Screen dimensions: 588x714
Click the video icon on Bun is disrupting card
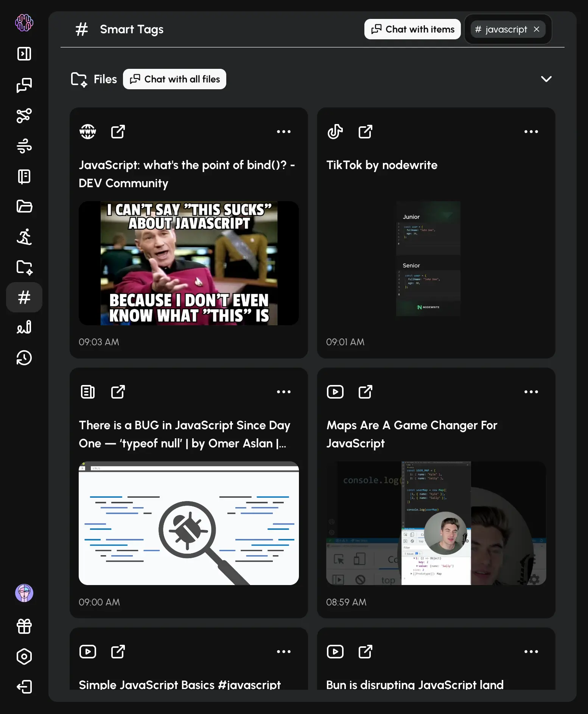click(335, 652)
